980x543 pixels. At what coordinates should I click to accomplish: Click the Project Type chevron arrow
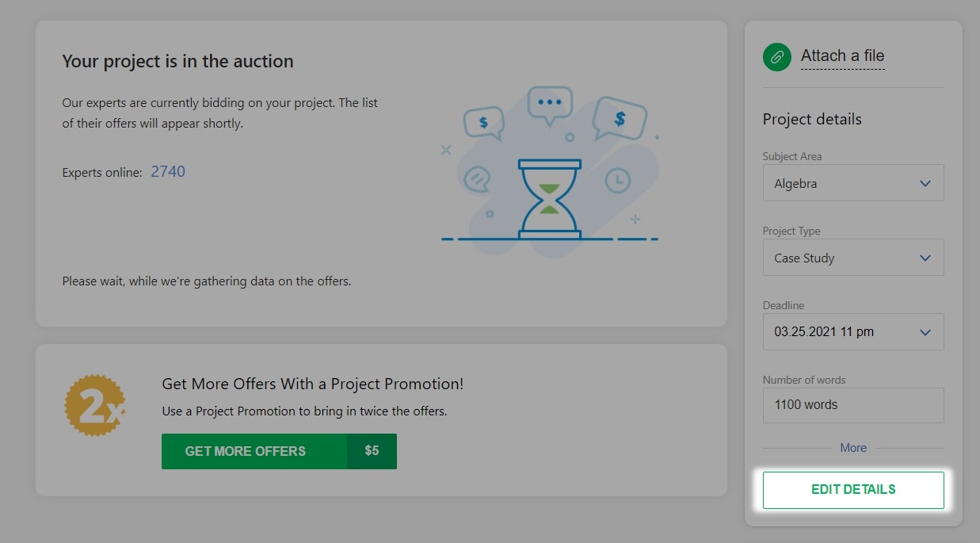(x=924, y=257)
